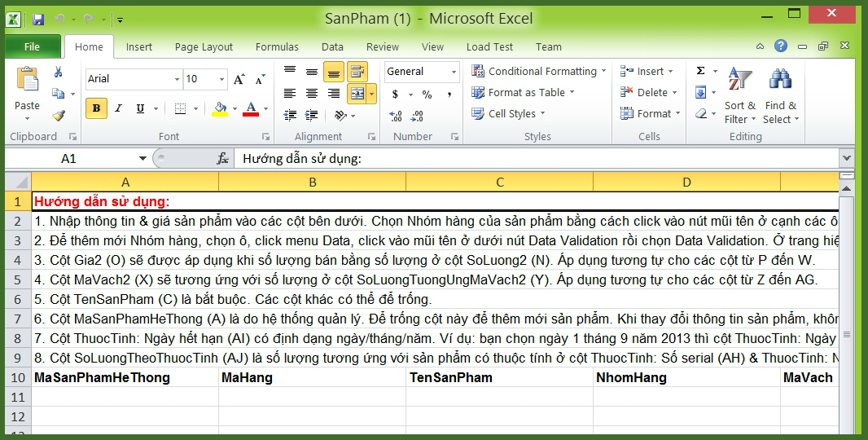This screenshot has height=440, width=868.
Task: Select the Format Painter brush
Action: [58, 116]
